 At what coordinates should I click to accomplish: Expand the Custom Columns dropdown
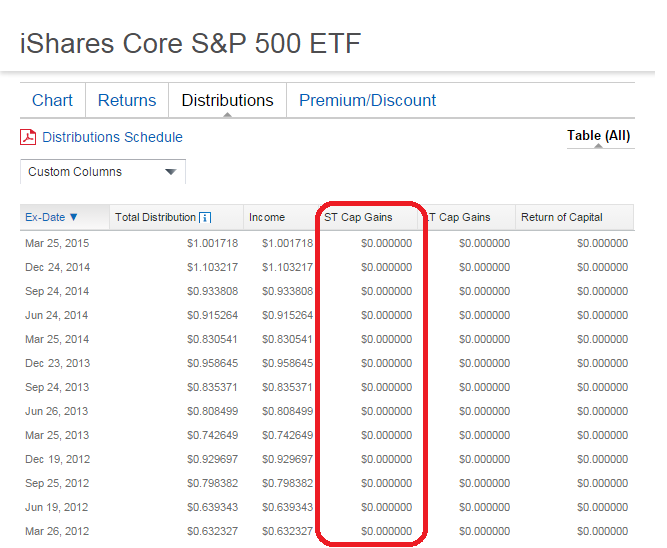pyautogui.click(x=103, y=171)
